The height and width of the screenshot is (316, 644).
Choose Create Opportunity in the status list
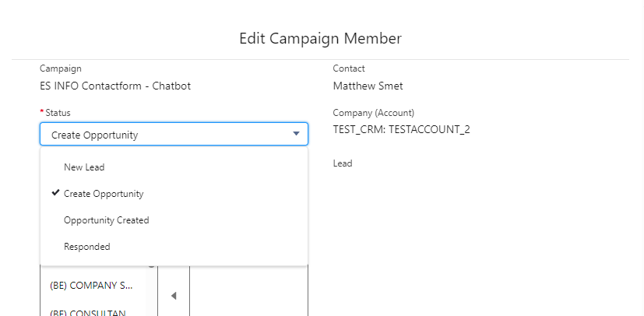coord(104,194)
